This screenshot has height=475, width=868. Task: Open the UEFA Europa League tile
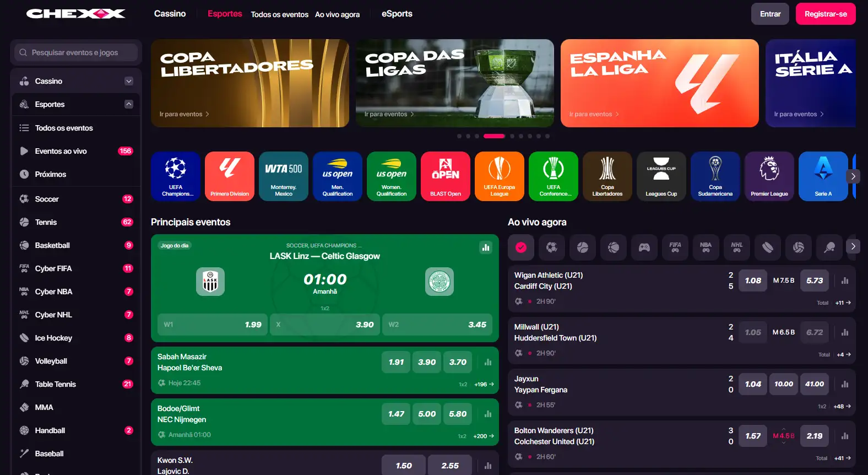pyautogui.click(x=499, y=176)
